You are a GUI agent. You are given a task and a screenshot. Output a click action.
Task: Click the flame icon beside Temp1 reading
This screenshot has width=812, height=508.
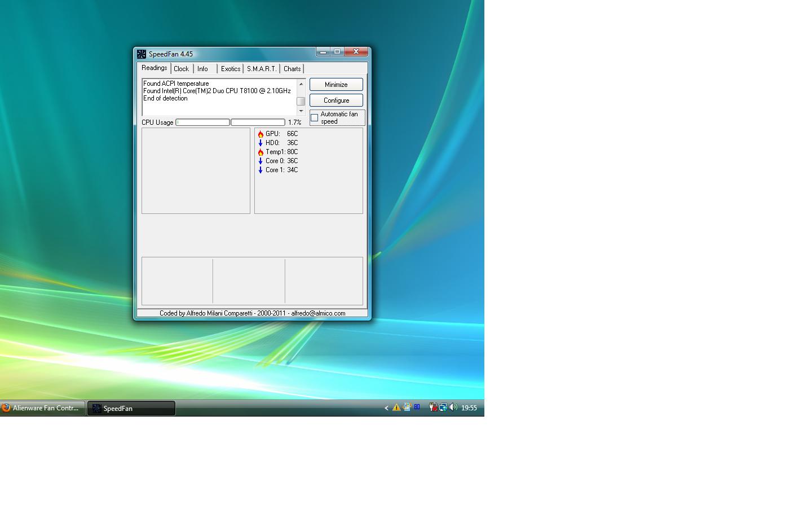pyautogui.click(x=261, y=152)
